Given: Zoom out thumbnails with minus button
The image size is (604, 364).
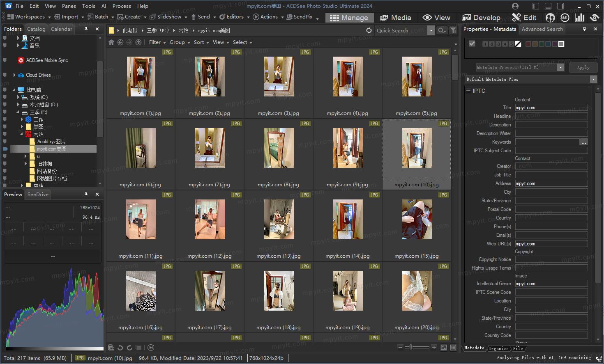Looking at the screenshot, I should (400, 347).
